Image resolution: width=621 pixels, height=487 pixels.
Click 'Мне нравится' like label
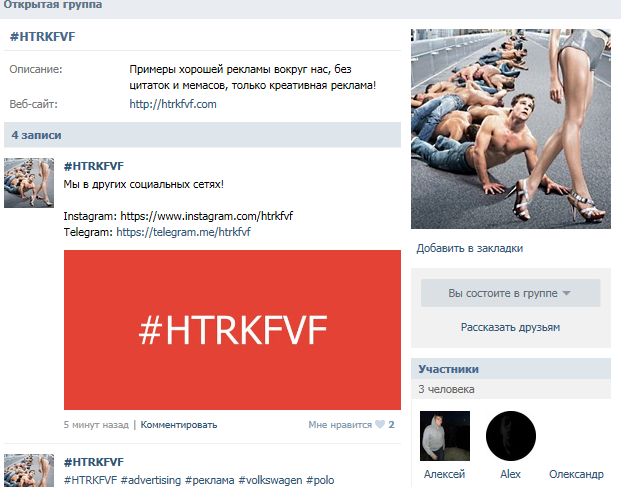340,425
